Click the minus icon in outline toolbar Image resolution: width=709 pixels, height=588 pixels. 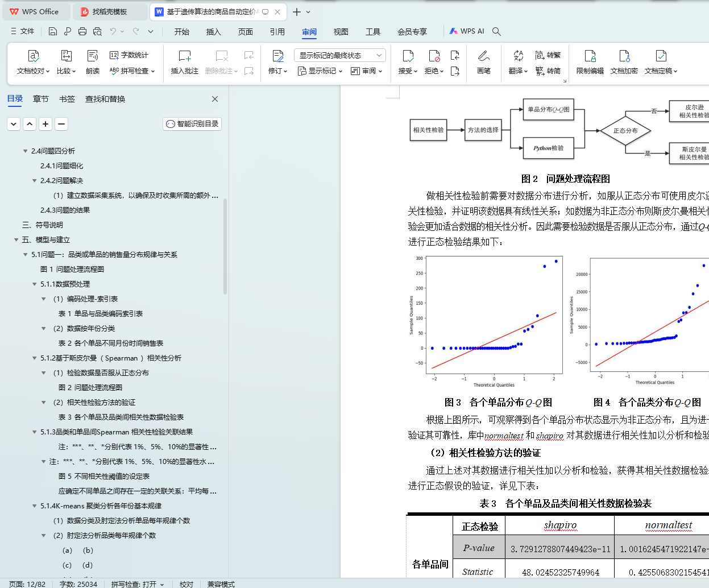click(61, 124)
